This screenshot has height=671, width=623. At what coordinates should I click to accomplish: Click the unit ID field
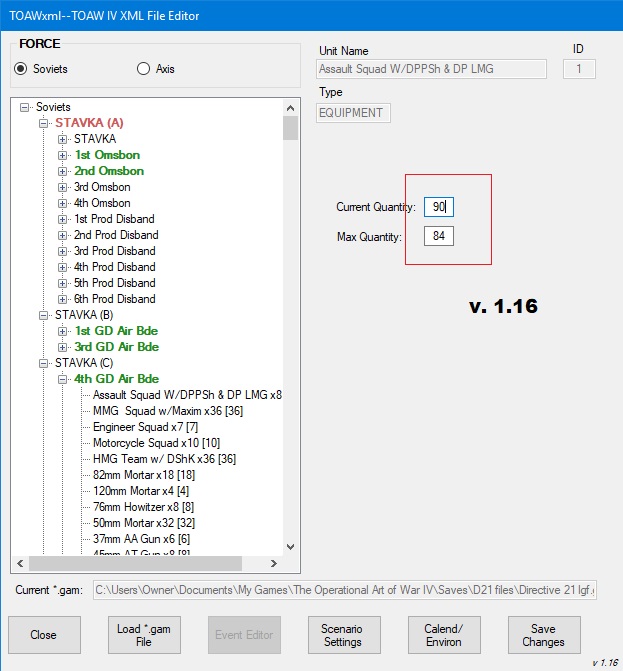(x=579, y=69)
